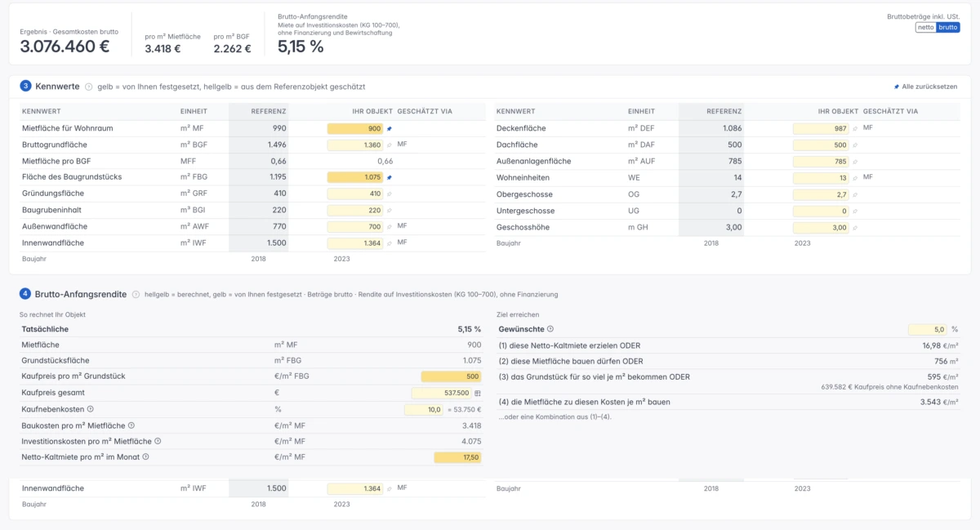Open info icon next to Investitionskosten pro m² Mietfläche
This screenshot has width=980, height=530.
(x=158, y=441)
